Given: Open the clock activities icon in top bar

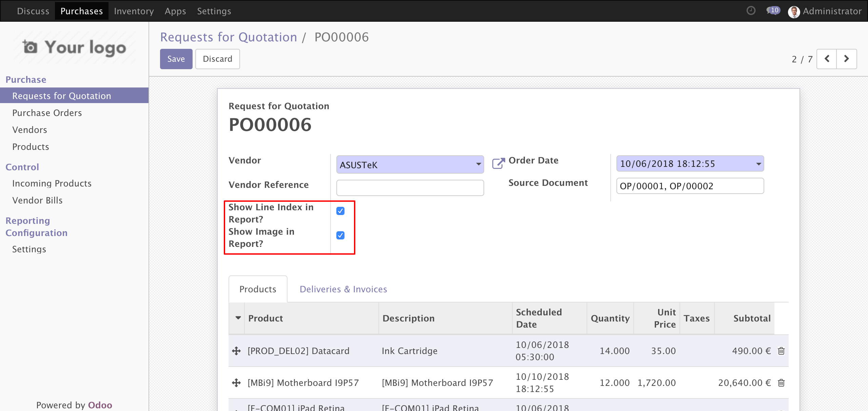Looking at the screenshot, I should (x=751, y=11).
